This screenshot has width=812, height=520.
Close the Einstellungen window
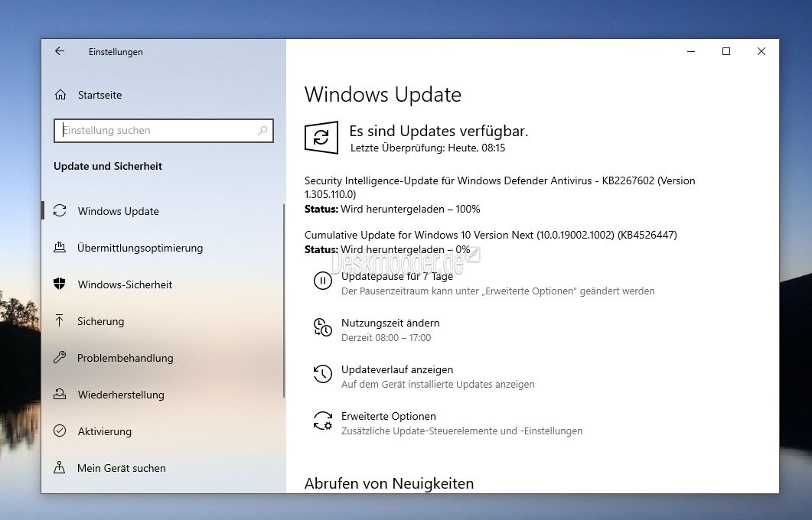[x=761, y=51]
